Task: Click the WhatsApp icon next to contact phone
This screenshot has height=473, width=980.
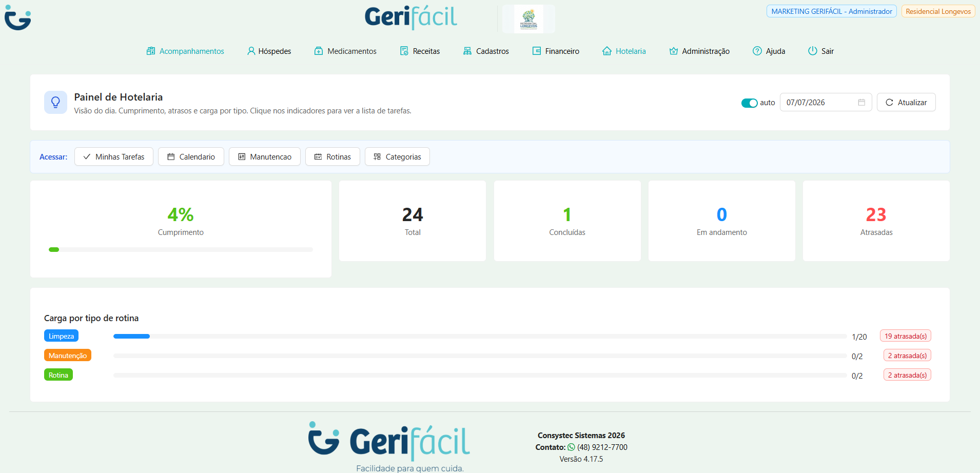Action: (x=571, y=447)
